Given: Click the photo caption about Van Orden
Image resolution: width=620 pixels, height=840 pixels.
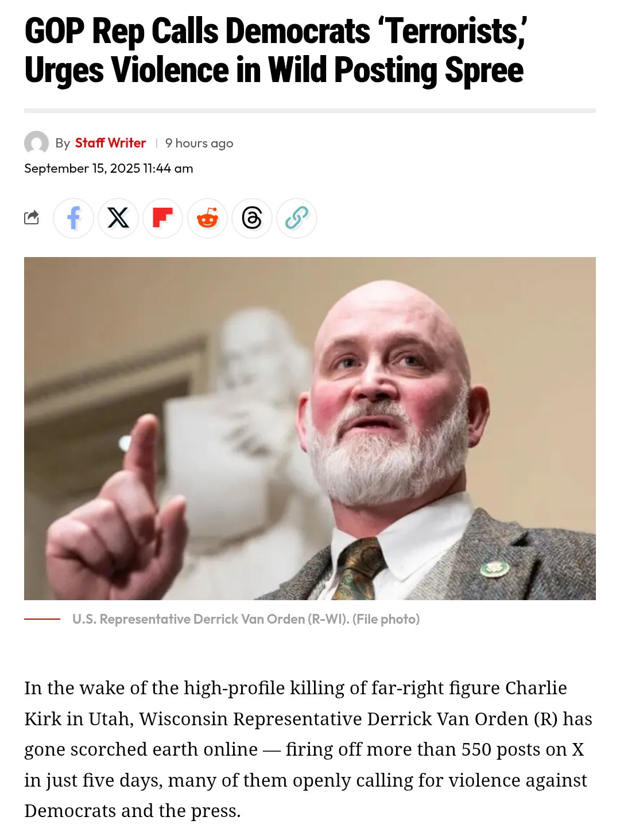Looking at the screenshot, I should point(246,619).
